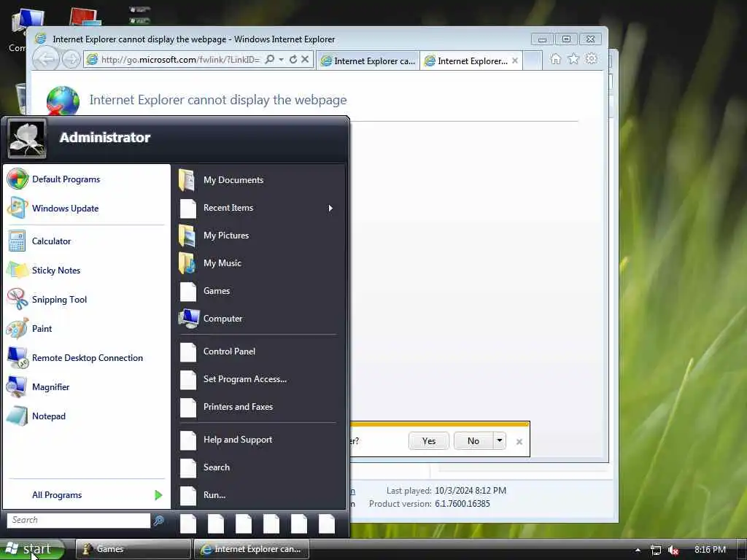747x560 pixels.
Task: Click the magnifier icon beside Start search
Action: pos(158,521)
